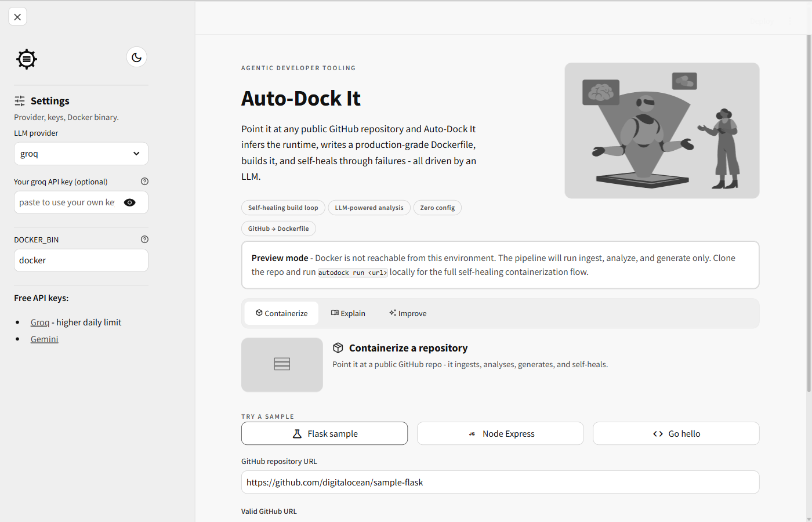
Task: Click the page's vertical scrollbar
Action: 809,213
